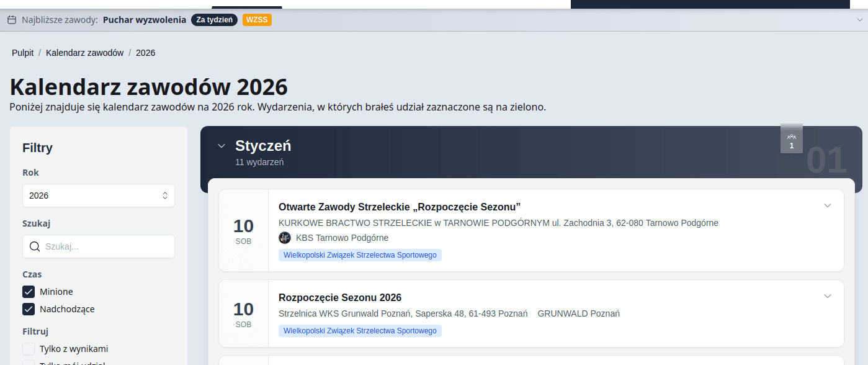Click the participants badge icon on Styczeń header
Viewport: 868px width, 365px height.
(791, 138)
